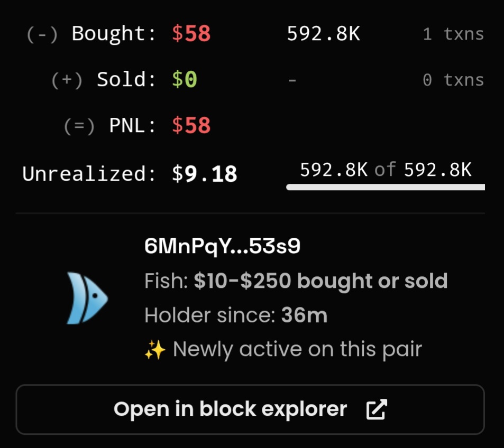Click the Fish $10-$250 category label
Screen dimensions: 504x448
click(x=296, y=281)
